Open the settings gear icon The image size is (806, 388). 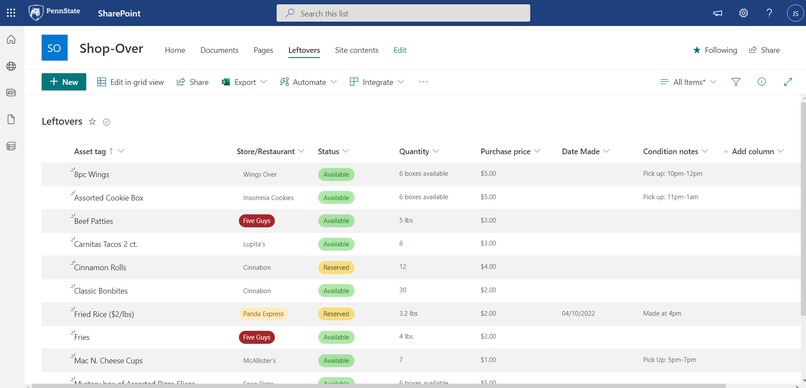[743, 13]
